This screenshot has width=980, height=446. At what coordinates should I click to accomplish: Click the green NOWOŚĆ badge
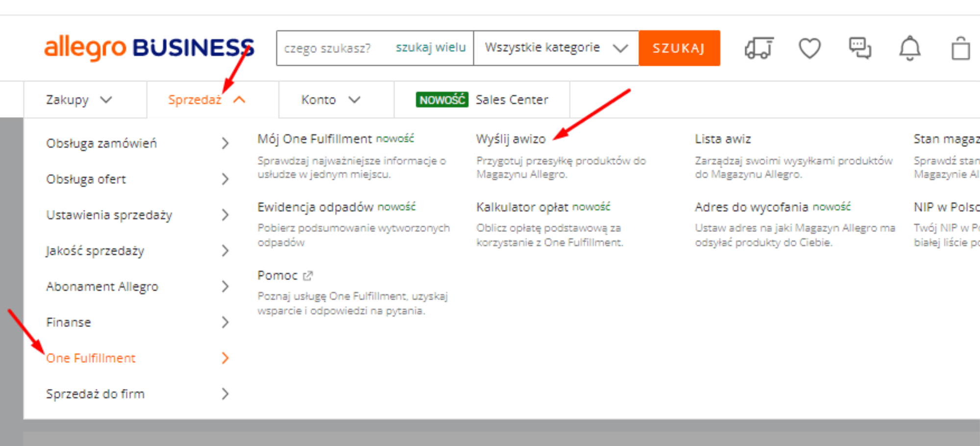click(x=442, y=99)
